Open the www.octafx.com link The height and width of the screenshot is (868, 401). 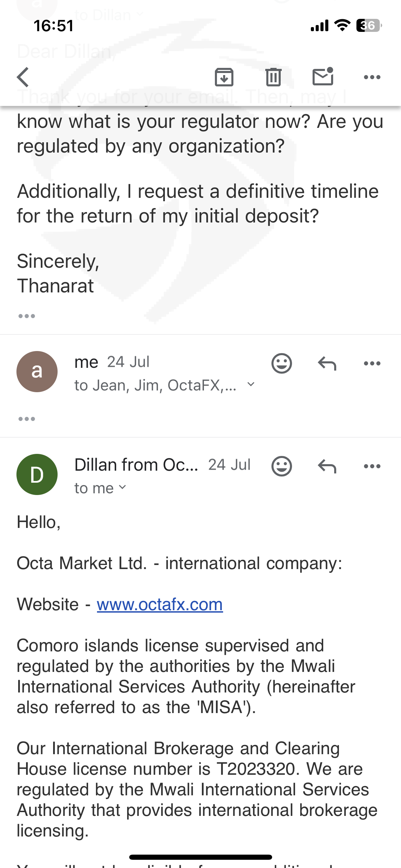(160, 605)
